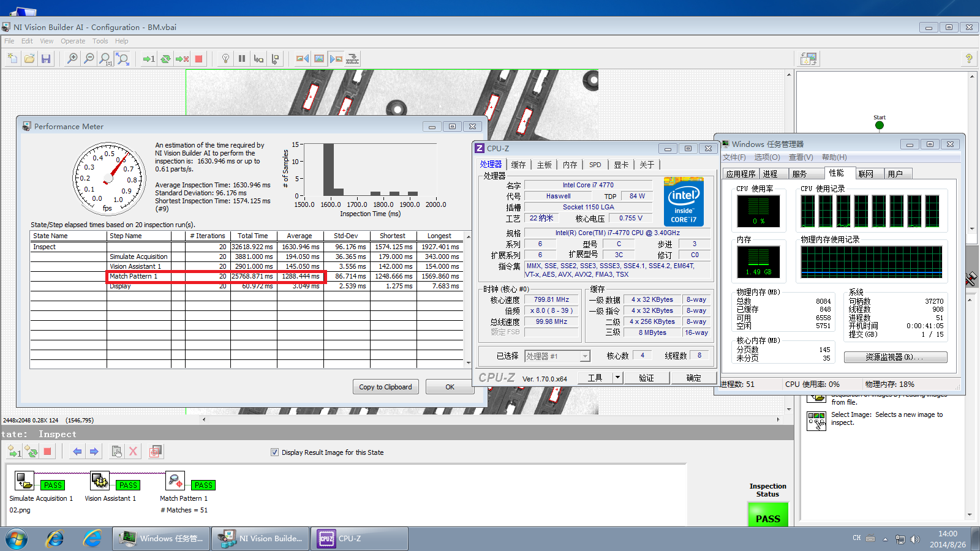Click the blue Move Step Left arrow
This screenshot has height=551, width=980.
point(77,452)
